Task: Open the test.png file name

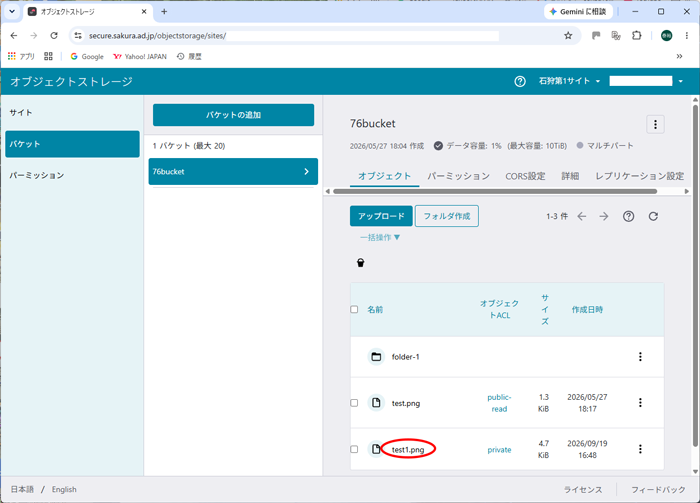Action: click(x=406, y=403)
